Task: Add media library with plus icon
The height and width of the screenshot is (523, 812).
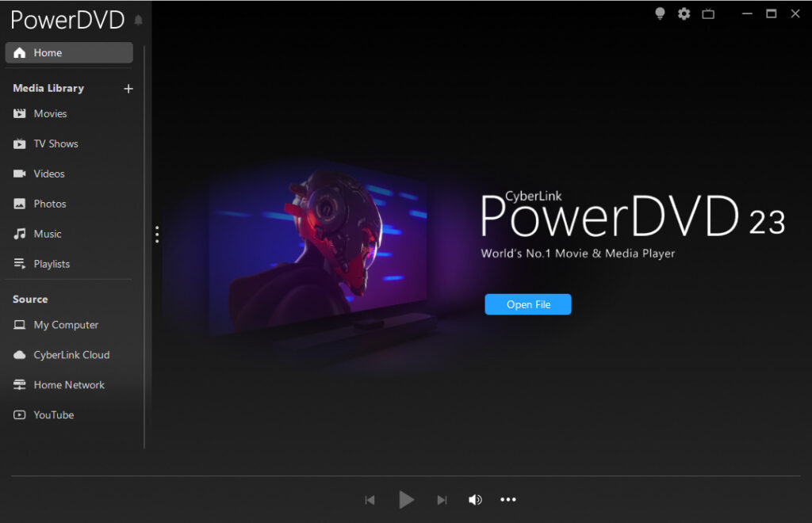Action: 128,89
